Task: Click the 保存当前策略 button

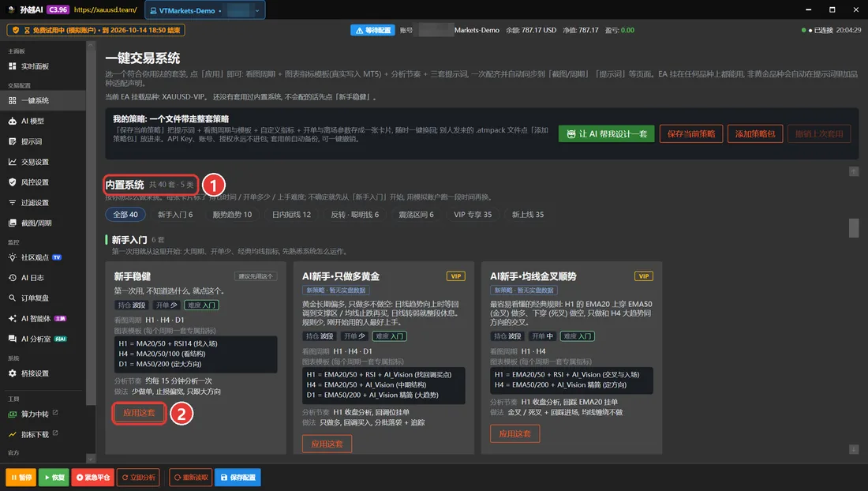Action: (x=691, y=134)
